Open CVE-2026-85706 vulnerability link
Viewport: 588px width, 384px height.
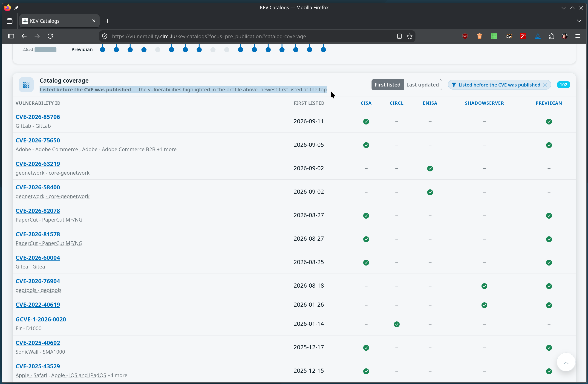[38, 117]
